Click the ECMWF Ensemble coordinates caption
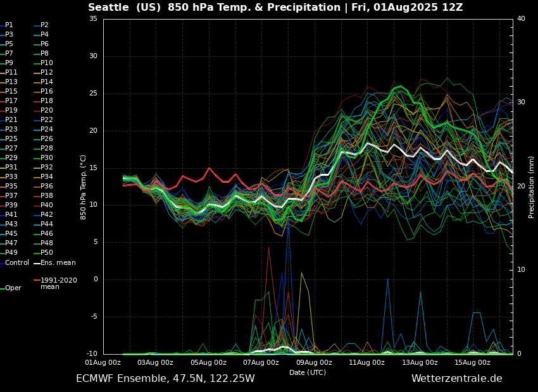538x392 pixels. [165, 379]
